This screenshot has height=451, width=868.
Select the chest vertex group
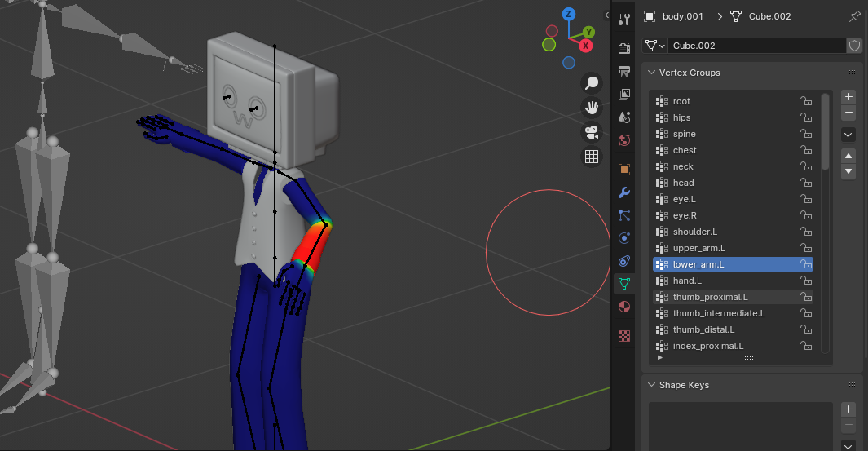point(734,150)
